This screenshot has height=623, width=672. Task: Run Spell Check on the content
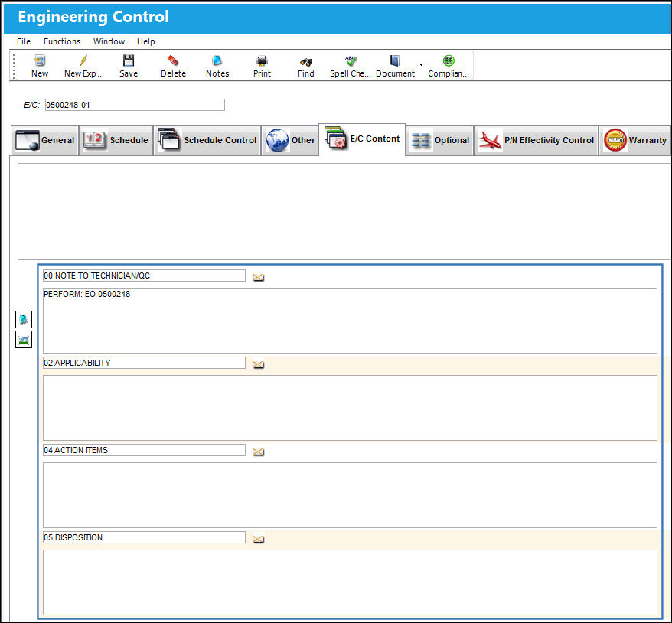[x=350, y=66]
